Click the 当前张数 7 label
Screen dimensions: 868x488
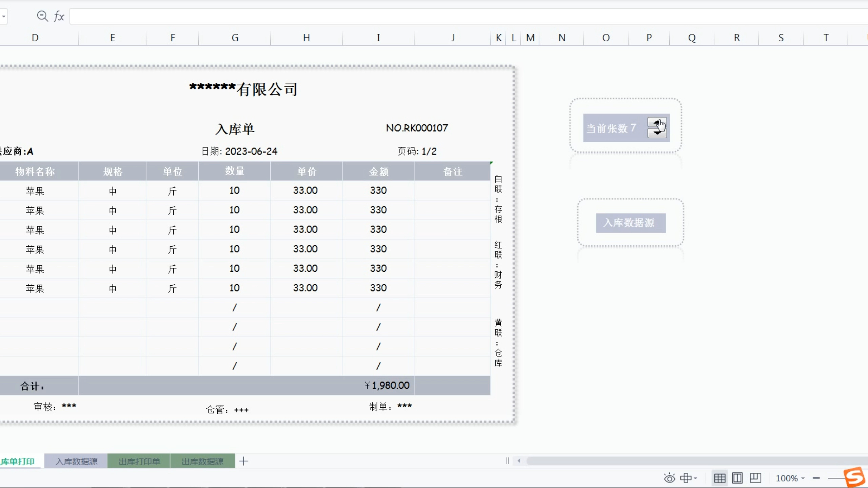pos(611,128)
